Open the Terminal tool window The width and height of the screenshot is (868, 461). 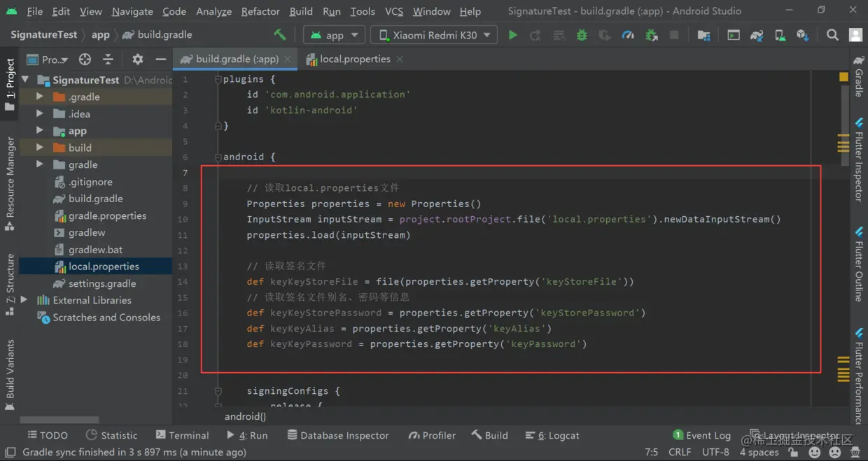click(183, 435)
